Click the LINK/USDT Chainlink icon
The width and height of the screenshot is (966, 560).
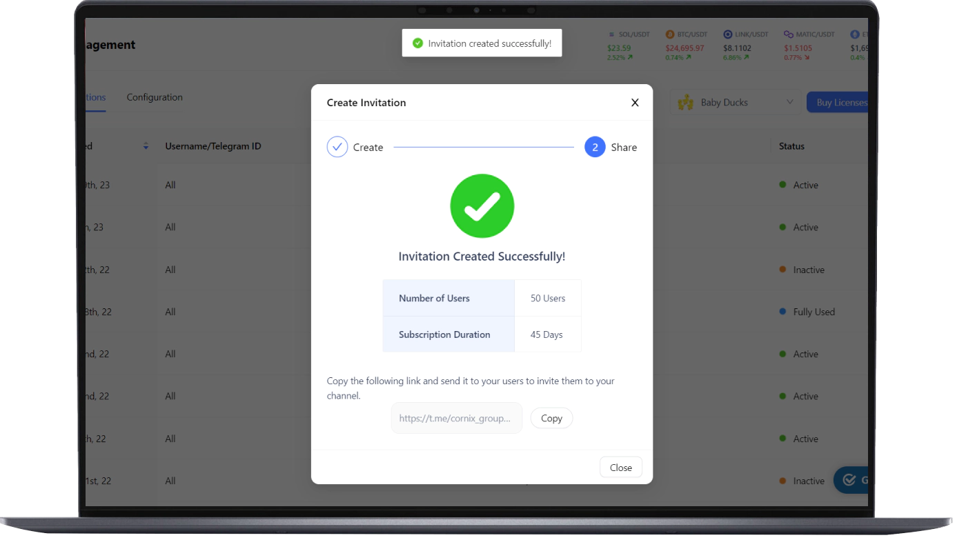point(728,34)
